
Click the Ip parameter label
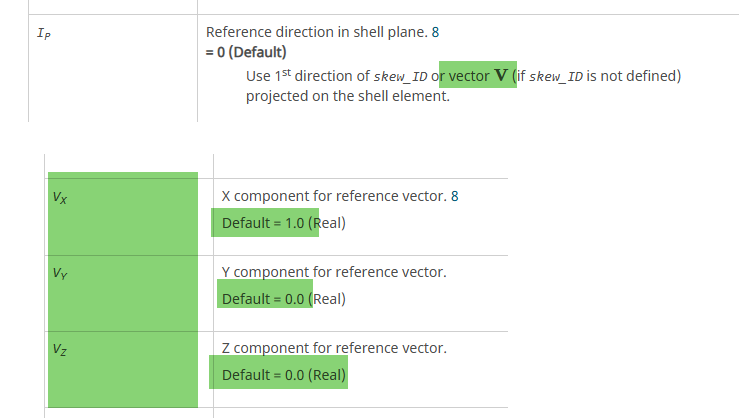click(x=41, y=34)
